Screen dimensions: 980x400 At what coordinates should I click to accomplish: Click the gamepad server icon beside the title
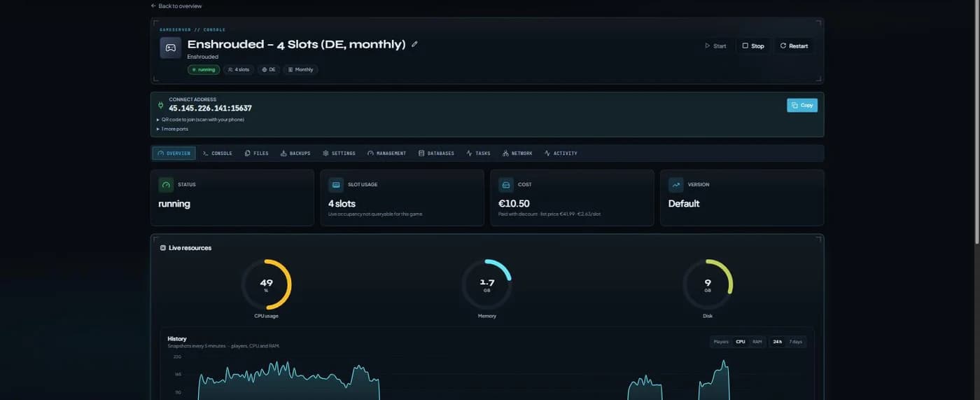(x=170, y=48)
